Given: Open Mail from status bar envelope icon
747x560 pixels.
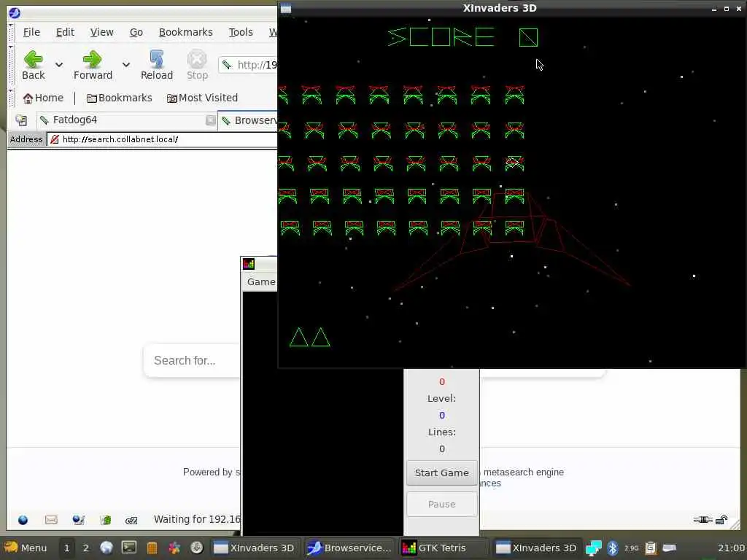Looking at the screenshot, I should (51, 520).
